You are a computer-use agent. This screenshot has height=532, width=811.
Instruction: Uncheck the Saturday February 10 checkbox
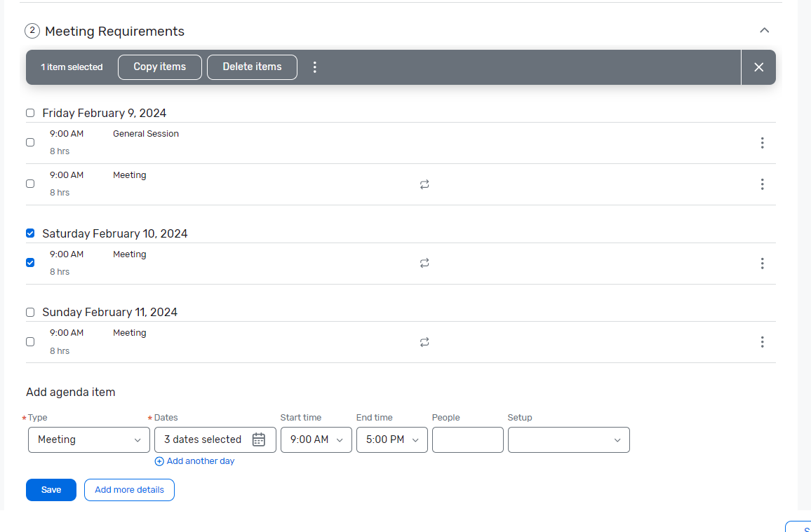pos(30,233)
